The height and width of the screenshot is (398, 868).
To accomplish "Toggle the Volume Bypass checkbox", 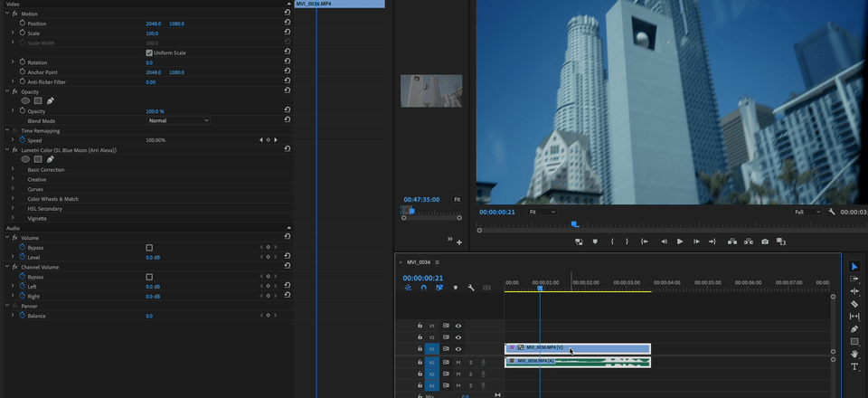I will (149, 248).
